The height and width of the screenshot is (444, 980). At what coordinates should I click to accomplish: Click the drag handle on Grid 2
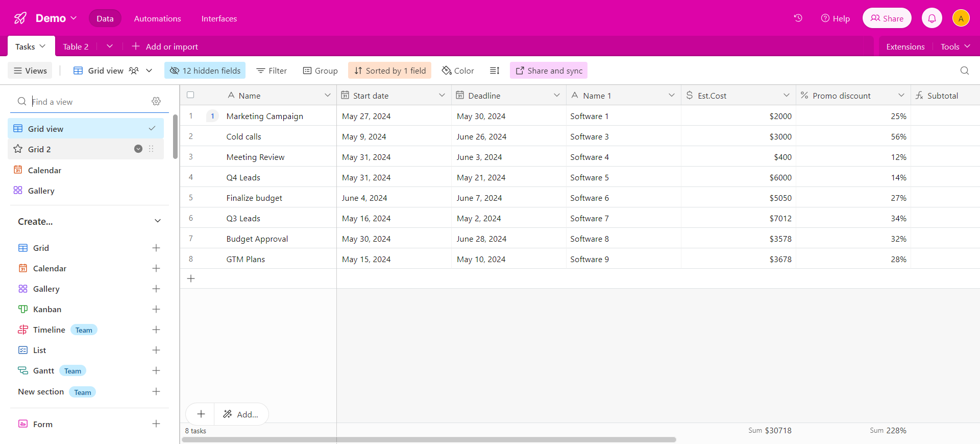pos(151,149)
